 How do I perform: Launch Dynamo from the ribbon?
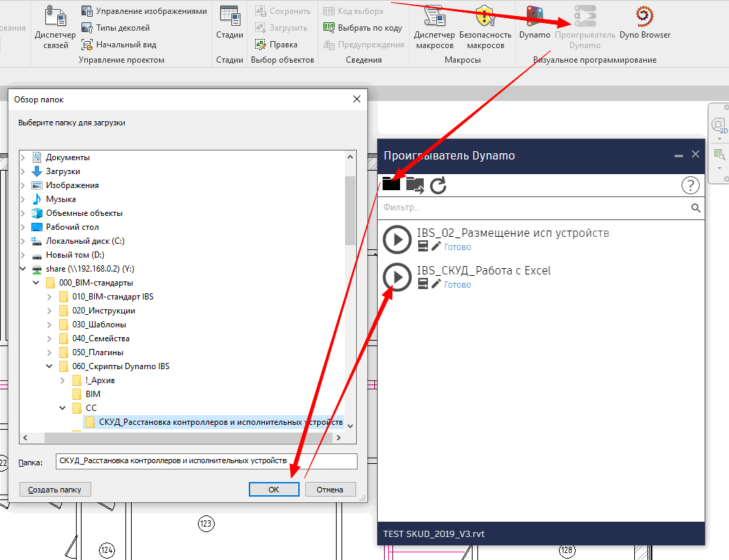pyautogui.click(x=534, y=23)
